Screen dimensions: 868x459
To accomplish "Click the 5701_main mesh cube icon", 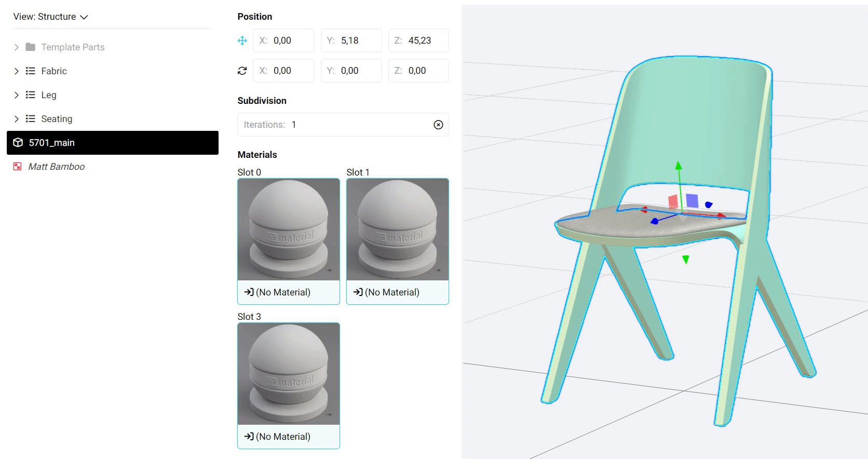I will pos(18,143).
